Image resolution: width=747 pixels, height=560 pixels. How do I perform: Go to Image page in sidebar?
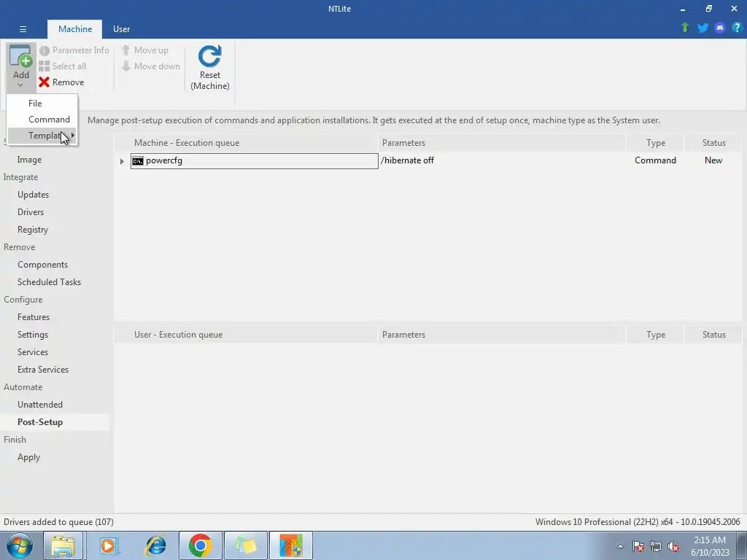tap(29, 160)
